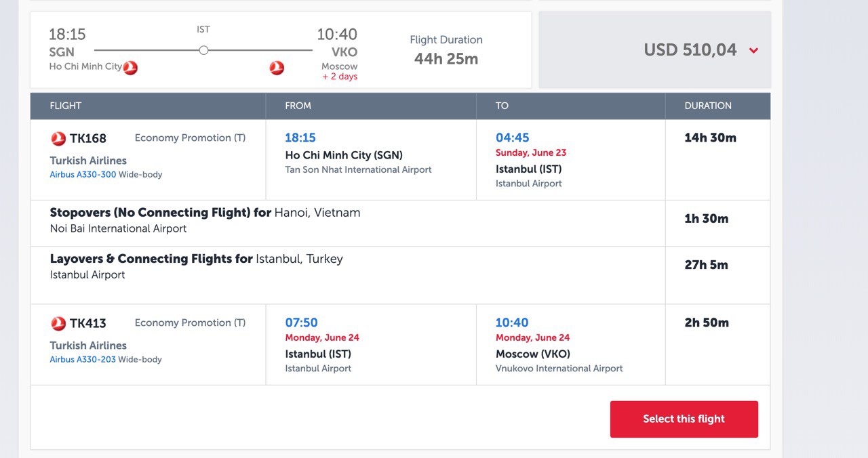The height and width of the screenshot is (458, 868).
Task: Click the Istanbul layover information row
Action: [x=400, y=275]
